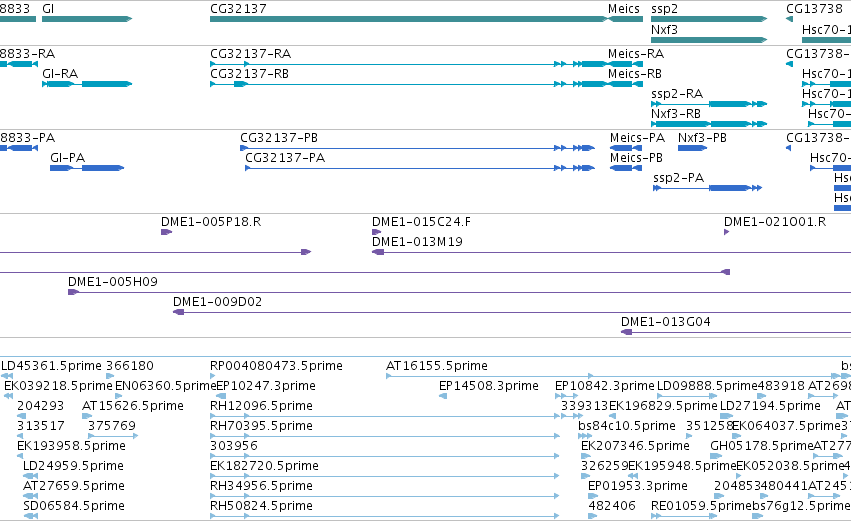Screen dimensions: 851x521
Task: Select the DME1-015C24.F clone end
Action: 376,232
